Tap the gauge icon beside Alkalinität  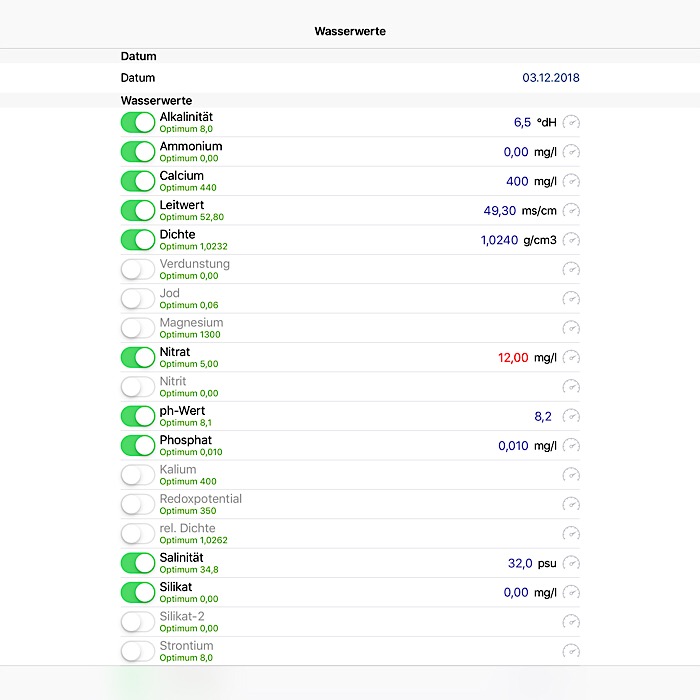pos(571,123)
